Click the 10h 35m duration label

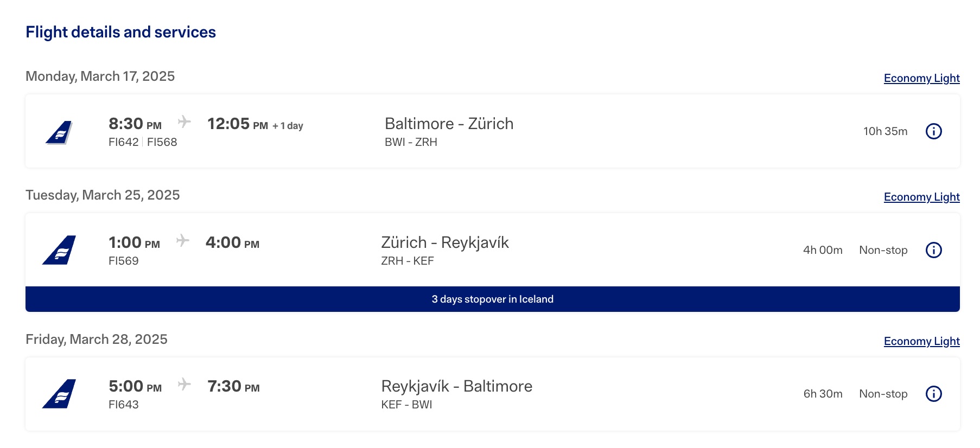coord(885,131)
